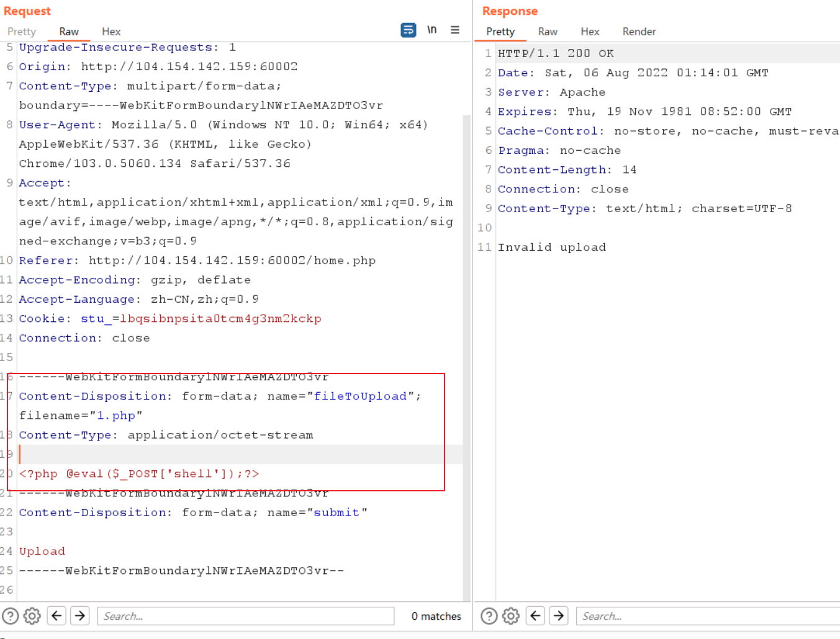Click the 'Server: Apache' response header
Screen dimensions: 840x639
point(552,92)
